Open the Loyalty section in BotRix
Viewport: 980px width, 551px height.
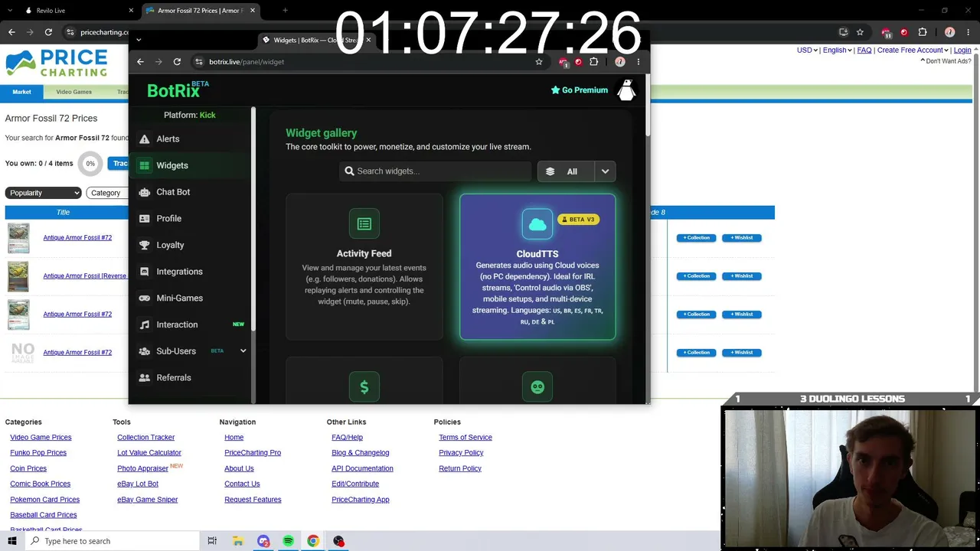[191, 245]
